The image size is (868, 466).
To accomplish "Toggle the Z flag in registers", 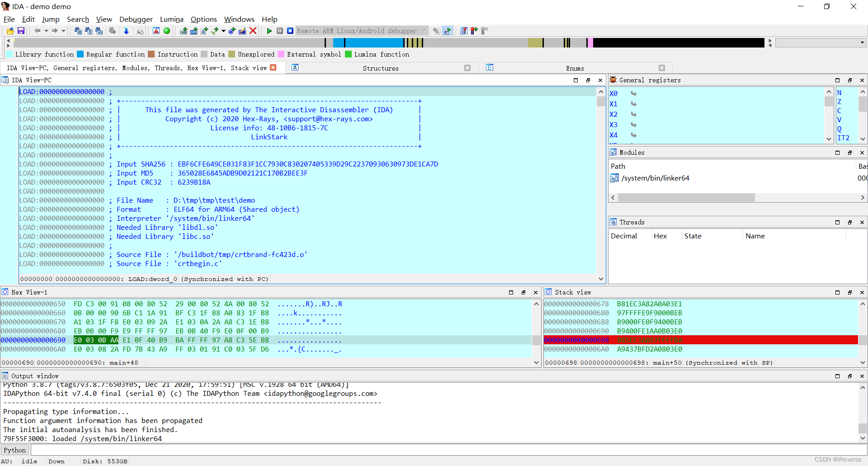I will (x=840, y=102).
